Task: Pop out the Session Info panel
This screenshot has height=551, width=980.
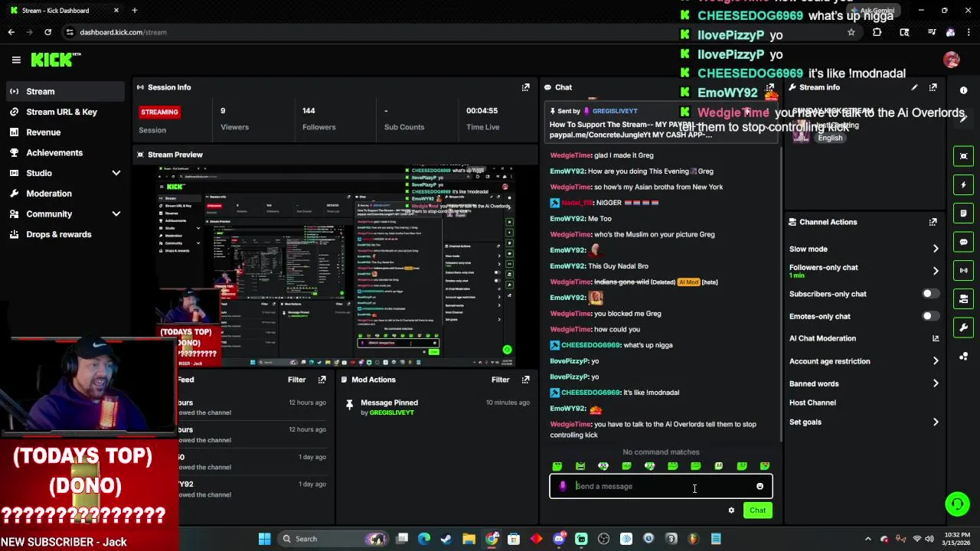Action: (x=525, y=87)
